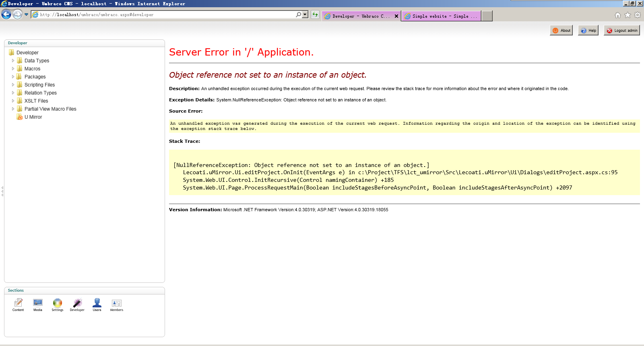Click the Internet Explorer title bar logo
The height and width of the screenshot is (346, 644).
coord(4,4)
